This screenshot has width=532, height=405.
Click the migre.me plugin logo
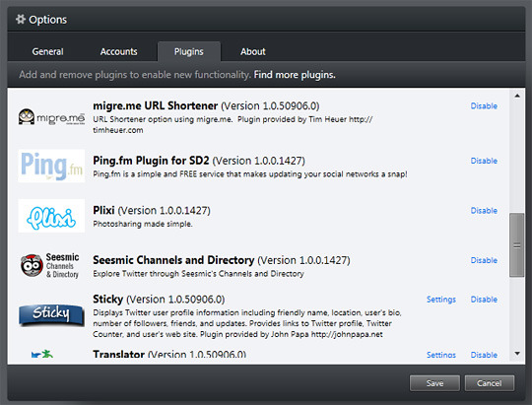click(51, 117)
